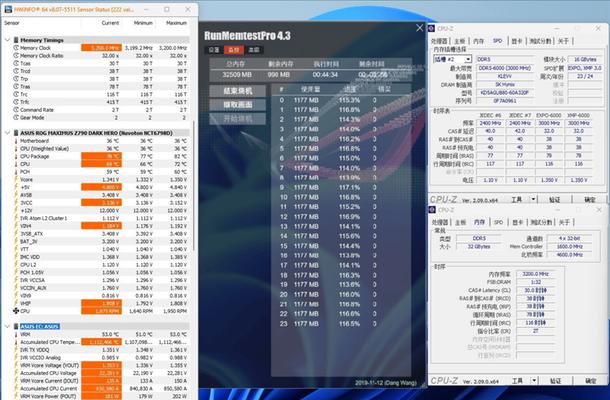Switch to 测试分数 tab in CPU-Z SPD window

pyautogui.click(x=540, y=41)
